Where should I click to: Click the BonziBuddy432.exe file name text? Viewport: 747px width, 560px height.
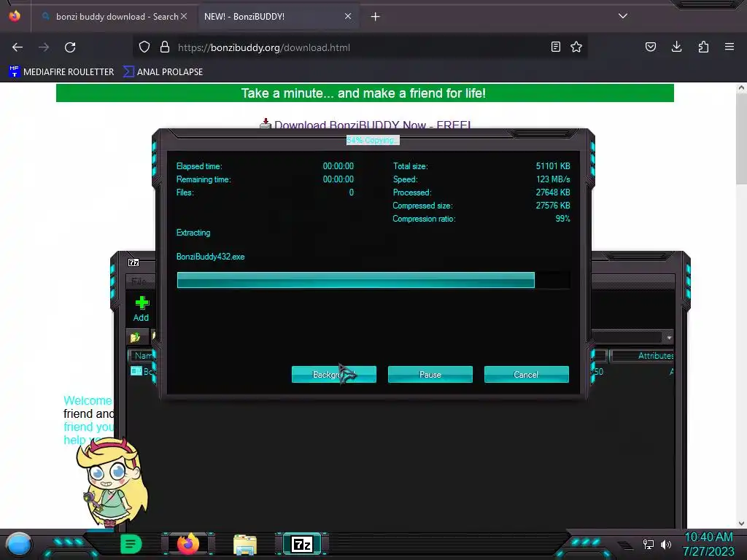coord(211,256)
